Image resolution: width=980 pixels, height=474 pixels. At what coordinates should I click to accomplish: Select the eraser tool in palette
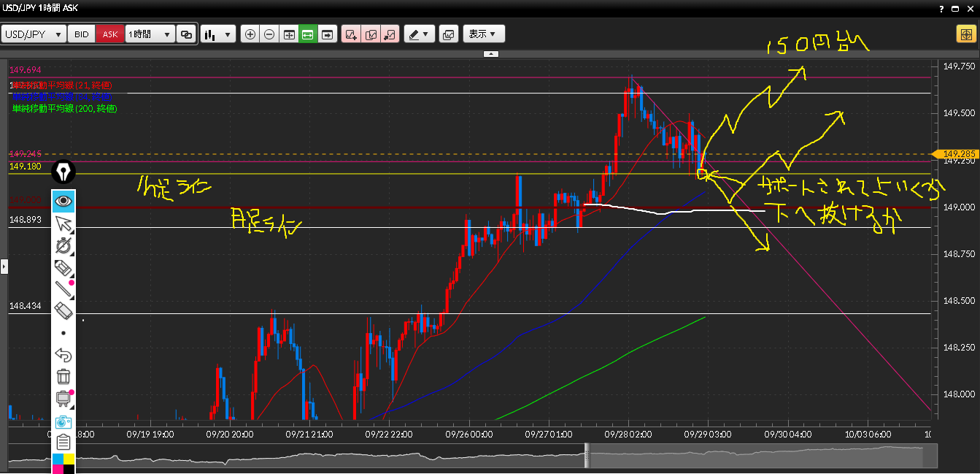coord(63,311)
